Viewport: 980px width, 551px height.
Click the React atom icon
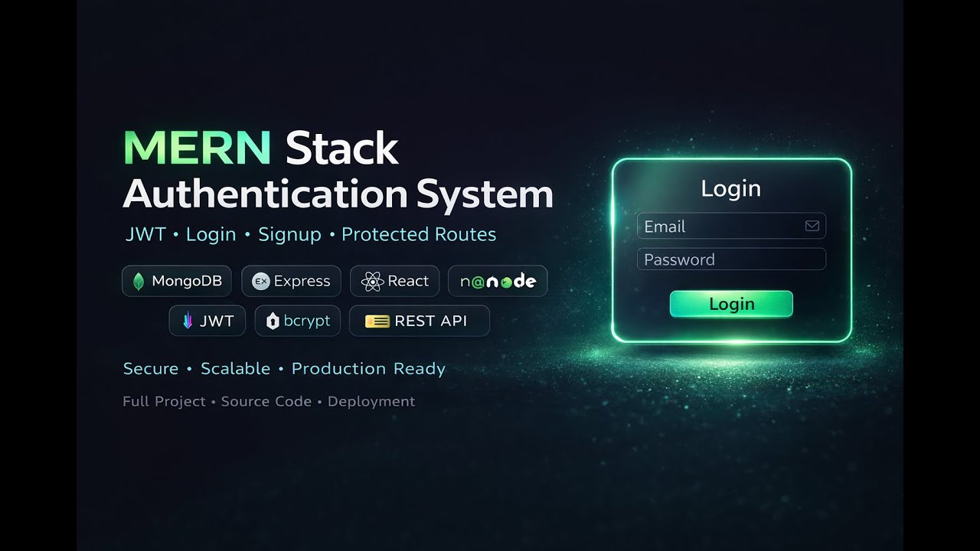[x=372, y=281]
